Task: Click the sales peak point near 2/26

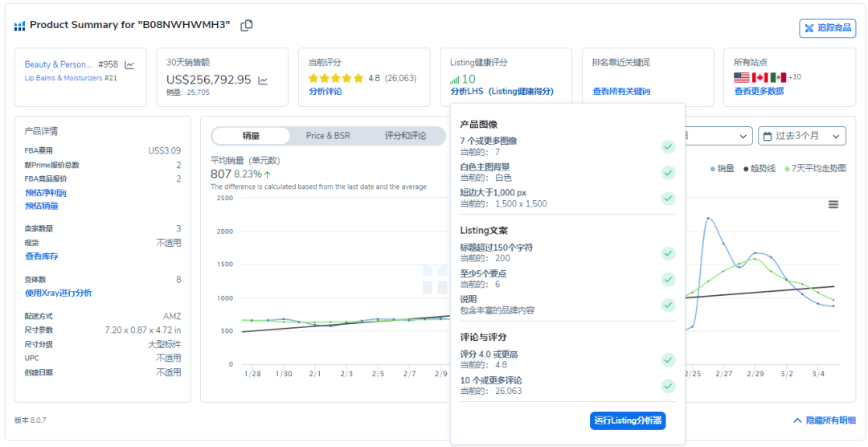Action: [708, 218]
